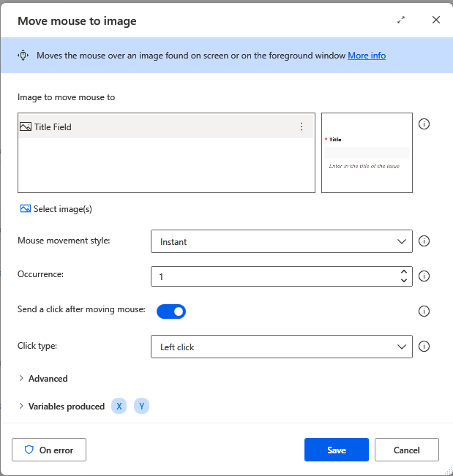453x476 pixels.
Task: Open the three-dot menu for Title Field
Action: tap(302, 126)
